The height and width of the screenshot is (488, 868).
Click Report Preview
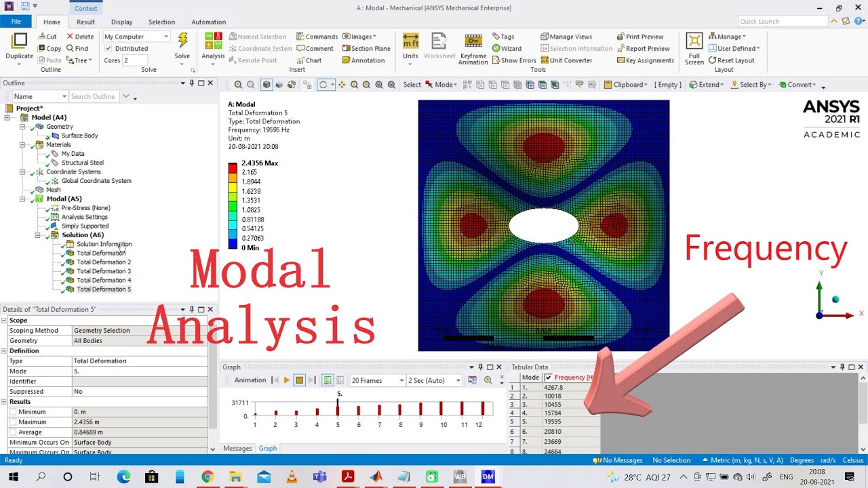tap(643, 48)
